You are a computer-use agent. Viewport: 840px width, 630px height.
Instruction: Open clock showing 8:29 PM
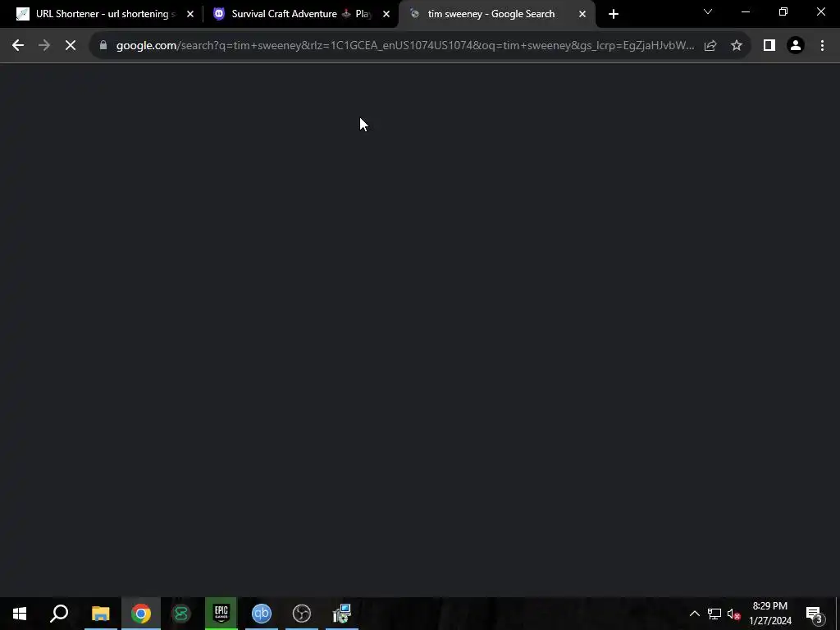click(x=769, y=614)
